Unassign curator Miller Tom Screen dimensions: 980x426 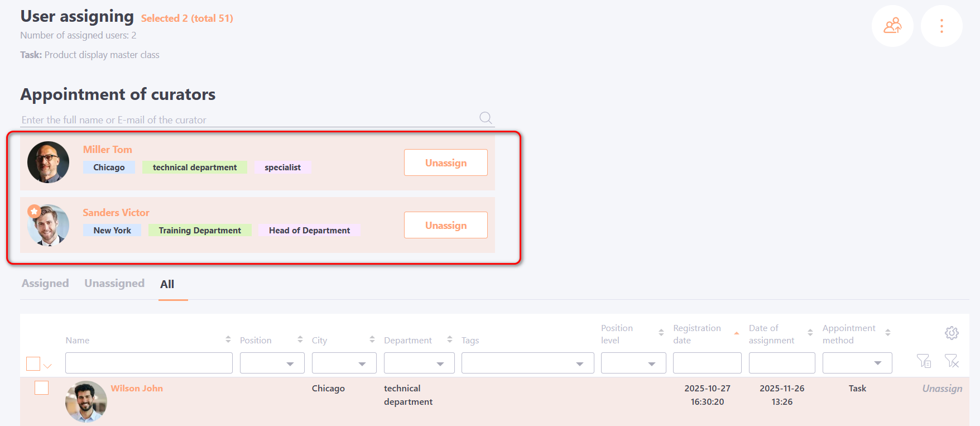(x=445, y=162)
